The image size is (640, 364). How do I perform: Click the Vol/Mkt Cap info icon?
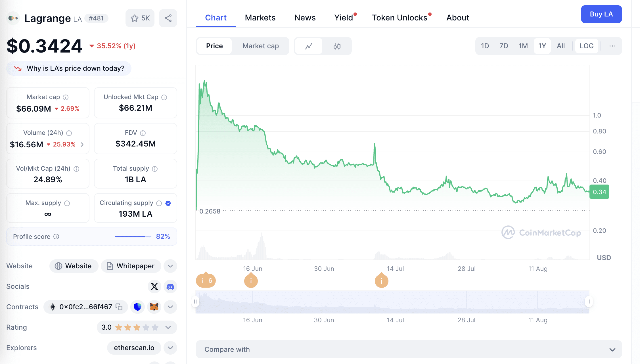76,169
